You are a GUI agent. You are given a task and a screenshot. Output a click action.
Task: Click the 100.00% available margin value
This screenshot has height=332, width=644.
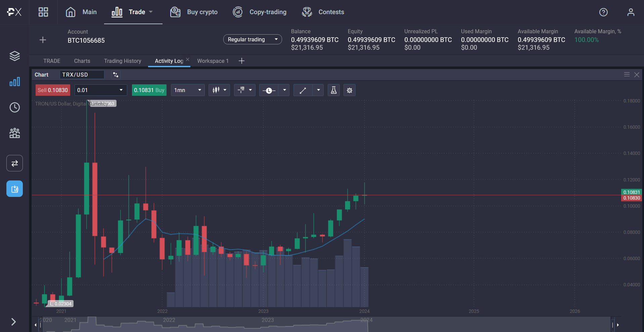pos(587,40)
